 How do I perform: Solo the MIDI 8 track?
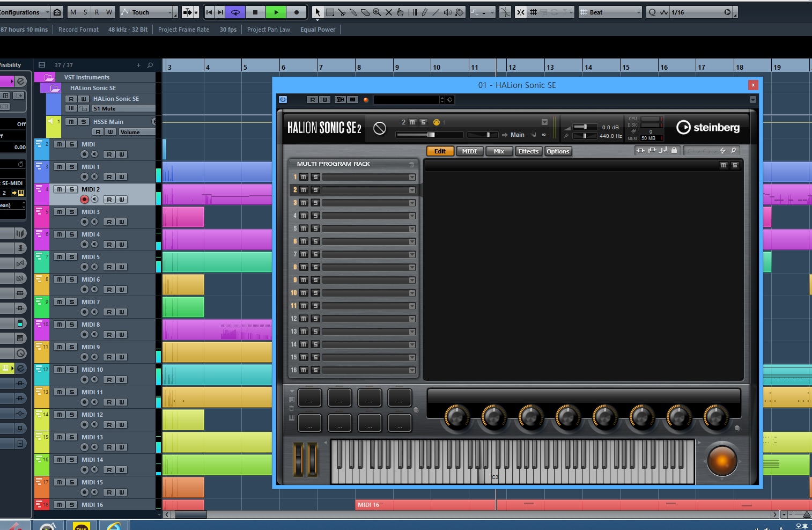pos(72,325)
